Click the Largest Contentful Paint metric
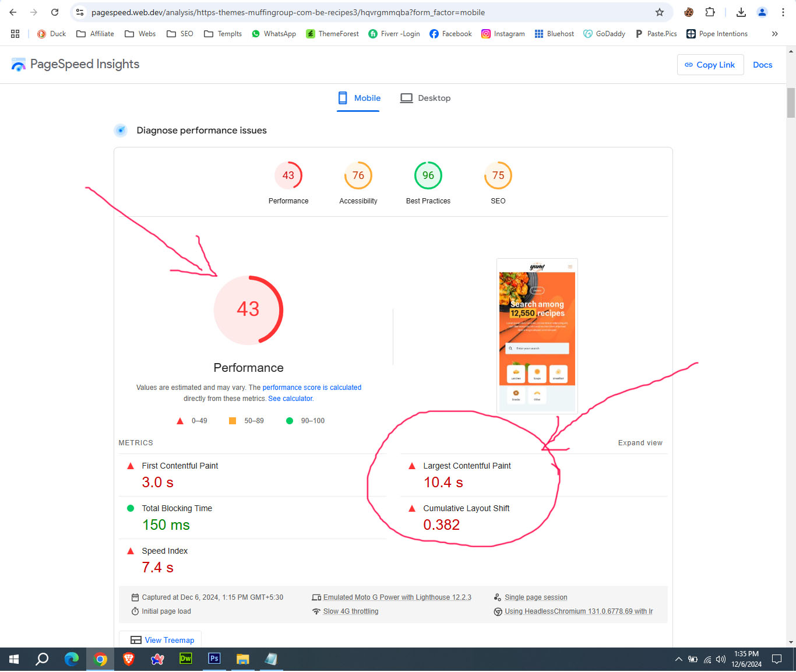 (x=534, y=475)
